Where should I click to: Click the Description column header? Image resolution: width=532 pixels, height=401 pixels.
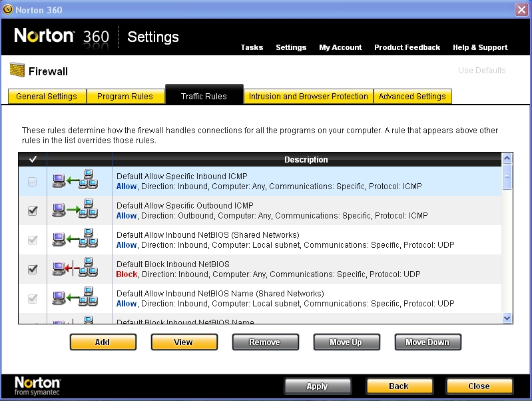tap(306, 159)
